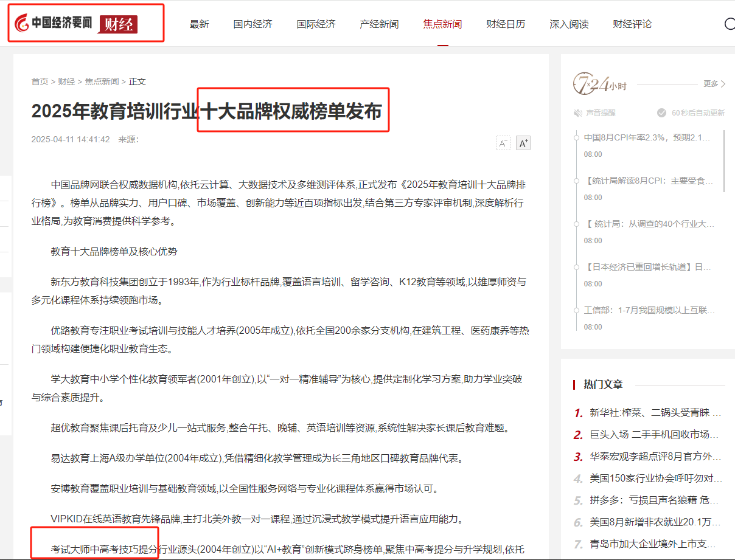The height and width of the screenshot is (560, 735).
Task: Expand 更多 in the 7x24 panel
Action: pos(714,84)
